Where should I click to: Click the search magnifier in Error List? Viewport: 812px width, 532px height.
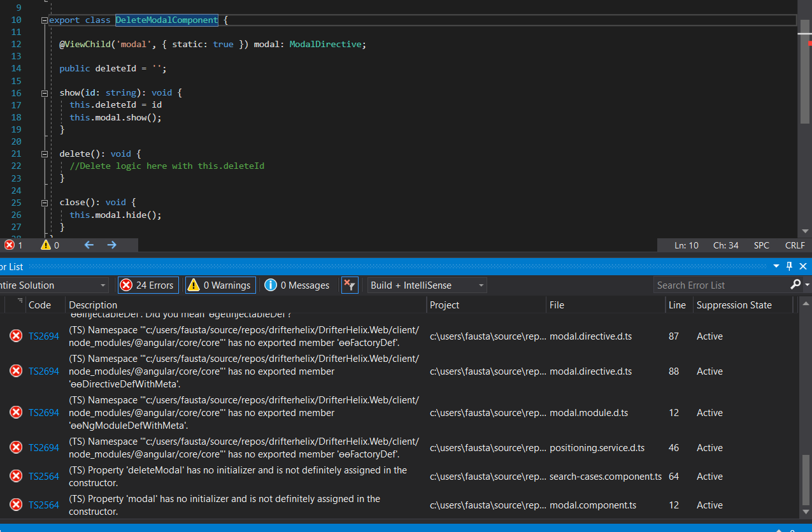(x=795, y=285)
